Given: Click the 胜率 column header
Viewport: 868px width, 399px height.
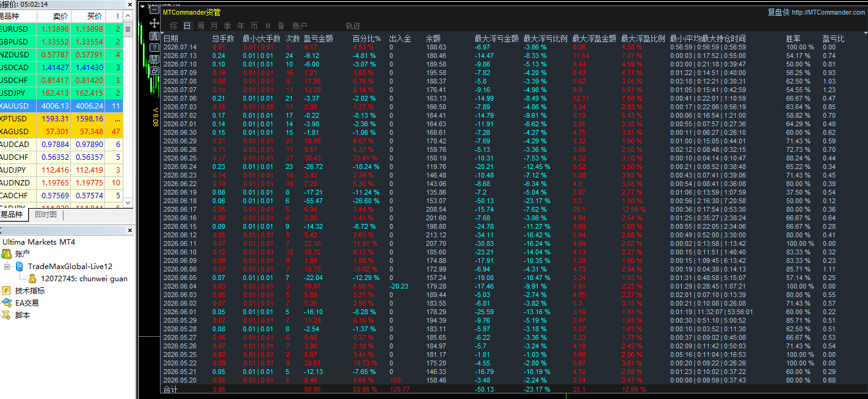Looking at the screenshot, I should tap(794, 38).
